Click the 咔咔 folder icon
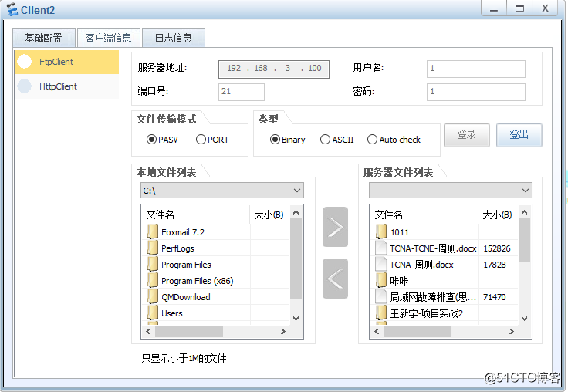Image resolution: width=568 pixels, height=392 pixels. tap(381, 280)
